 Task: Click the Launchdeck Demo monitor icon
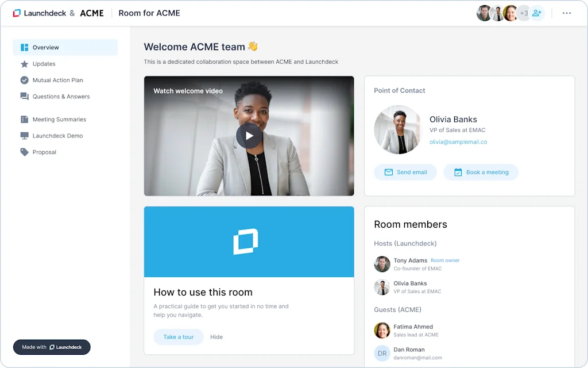click(x=24, y=136)
